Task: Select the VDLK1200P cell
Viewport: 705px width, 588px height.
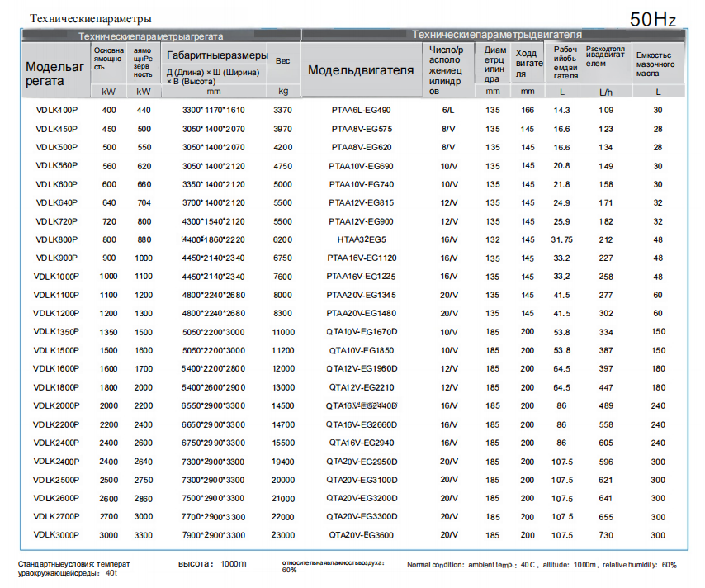Action: [56, 313]
